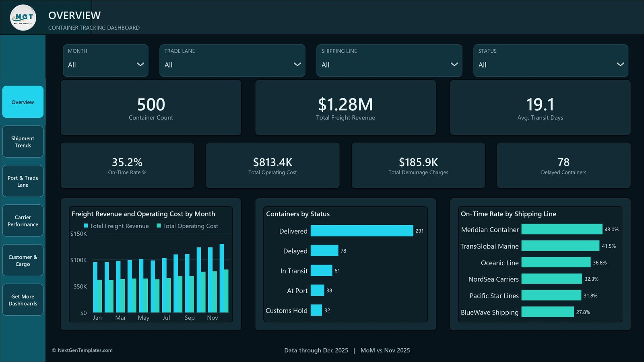Select the Delivered status bar
This screenshot has height=362, width=644.
pyautogui.click(x=362, y=230)
